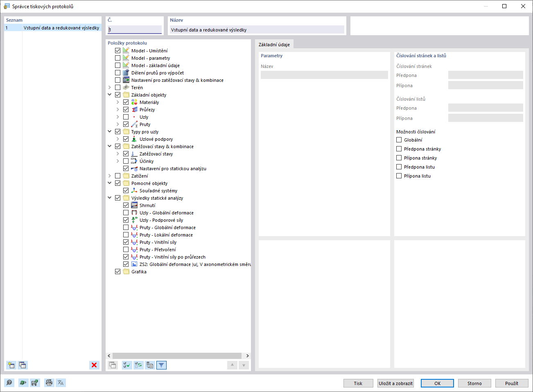Click the report number field Č.
The image size is (533, 392).
click(135, 29)
